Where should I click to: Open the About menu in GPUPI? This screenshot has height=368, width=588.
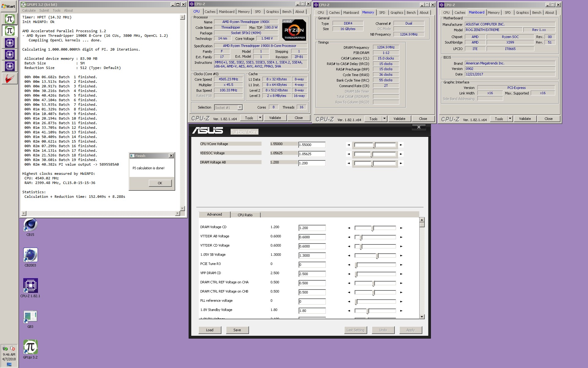pos(69,10)
